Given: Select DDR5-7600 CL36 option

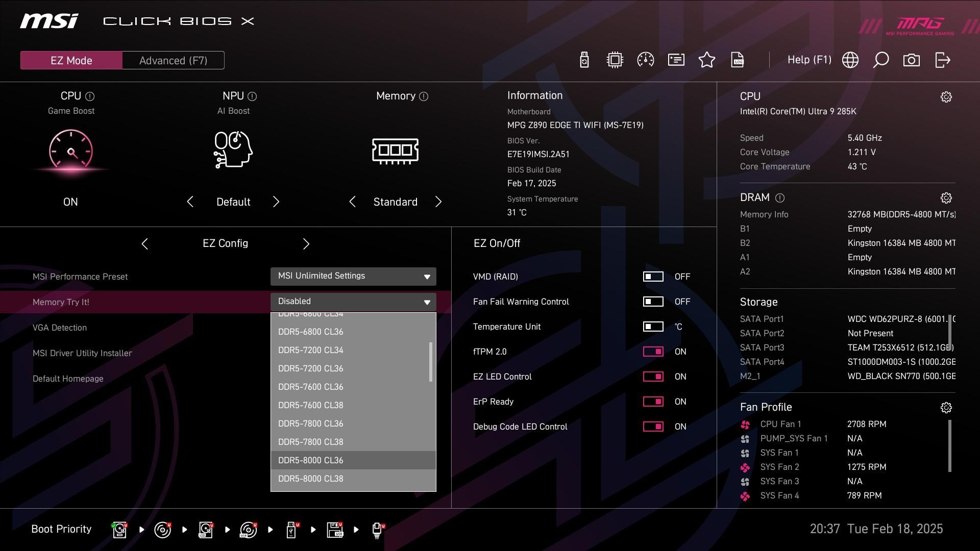Looking at the screenshot, I should [x=353, y=387].
